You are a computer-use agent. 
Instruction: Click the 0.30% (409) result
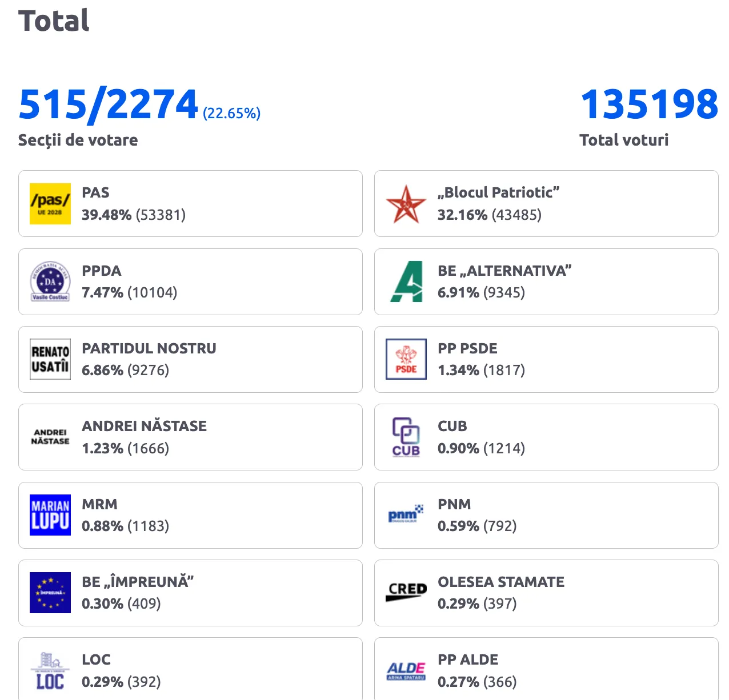[121, 604]
